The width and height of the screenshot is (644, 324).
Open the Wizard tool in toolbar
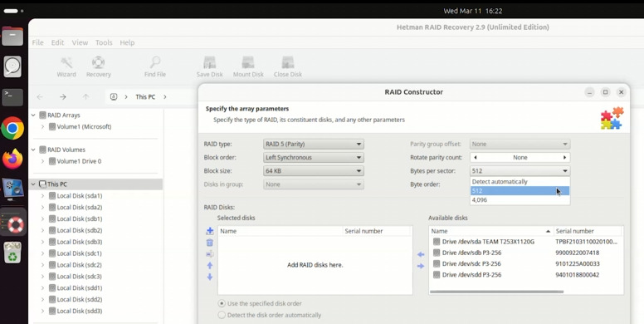click(66, 67)
